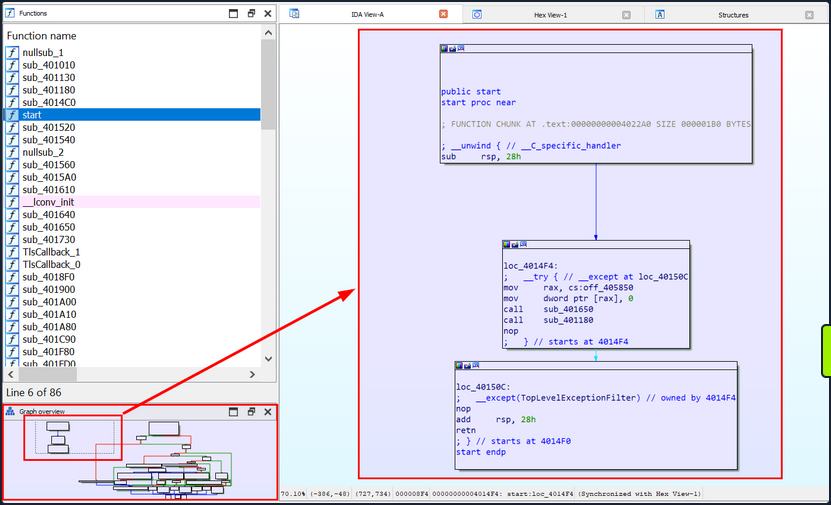Viewport: 831px width, 505px height.
Task: Select function TlsCallback_0
Action: 132,264
